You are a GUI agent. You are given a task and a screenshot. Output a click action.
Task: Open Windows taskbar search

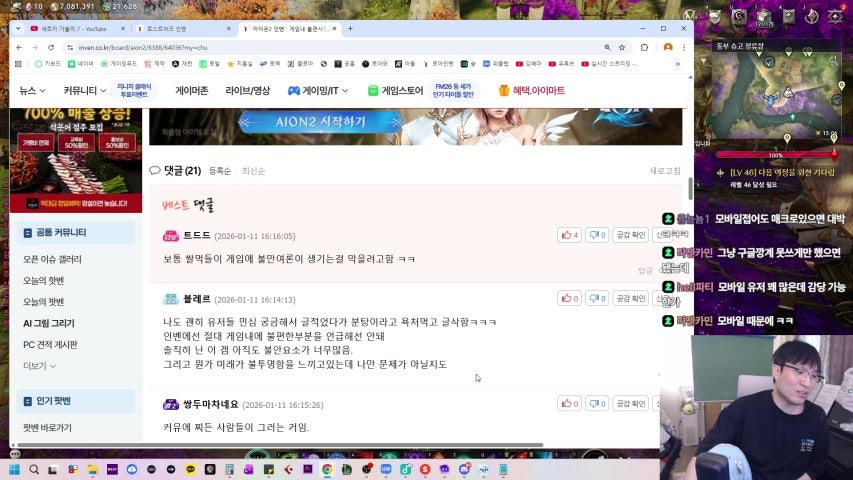click(x=34, y=469)
